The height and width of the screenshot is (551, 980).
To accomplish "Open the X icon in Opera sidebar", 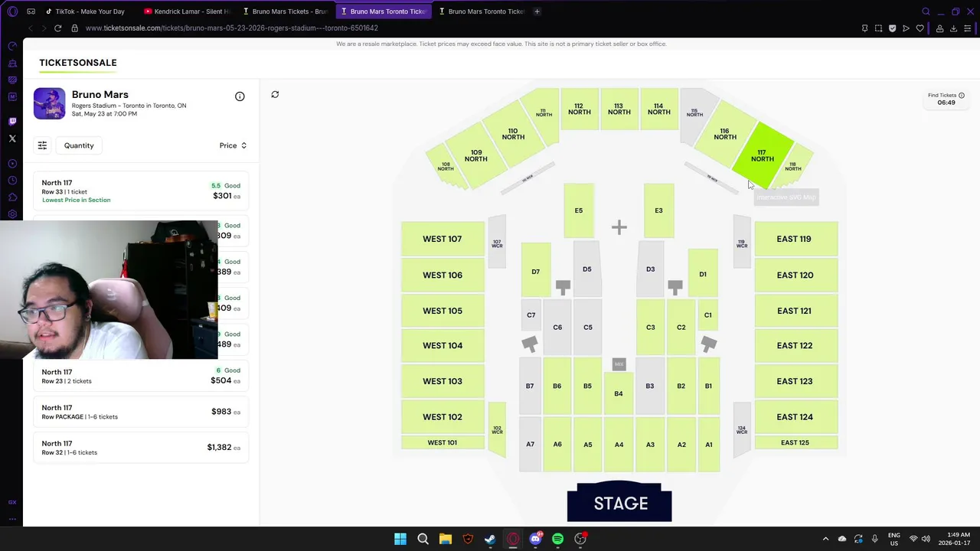I will (12, 139).
